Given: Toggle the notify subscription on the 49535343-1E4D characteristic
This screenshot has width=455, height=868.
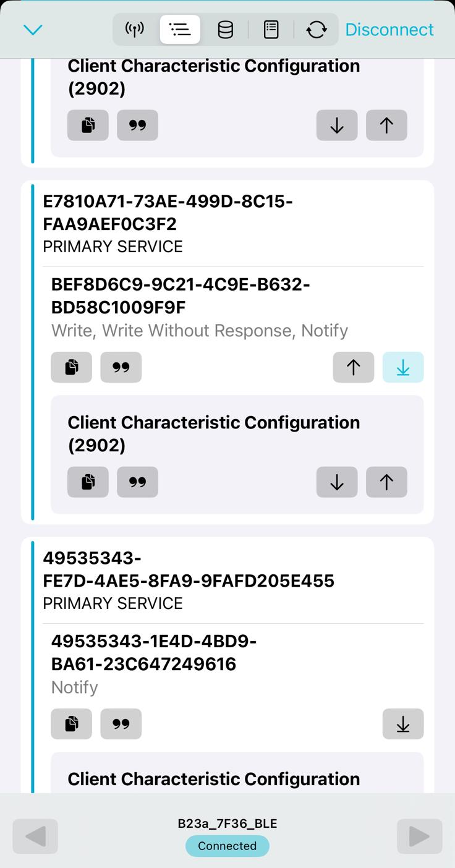Looking at the screenshot, I should [403, 724].
